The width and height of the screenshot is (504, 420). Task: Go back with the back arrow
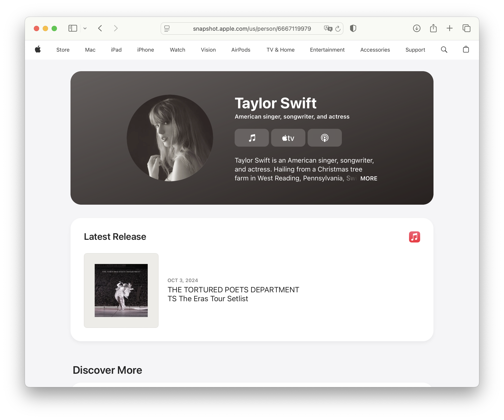click(x=100, y=28)
